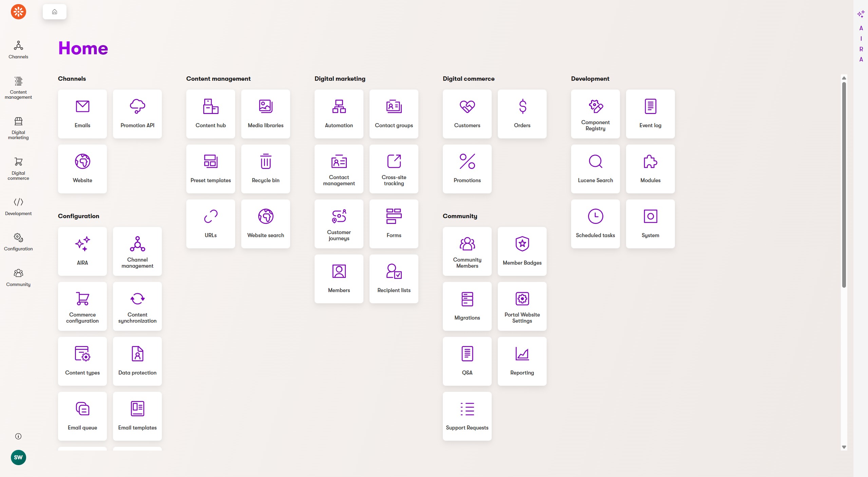868x477 pixels.
Task: Open the Recycle bin tile
Action: [265, 169]
